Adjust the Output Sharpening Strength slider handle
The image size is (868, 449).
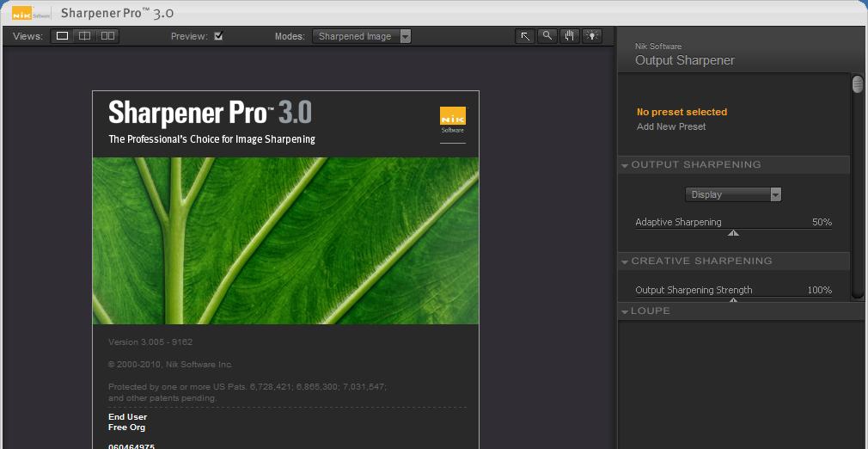click(733, 300)
